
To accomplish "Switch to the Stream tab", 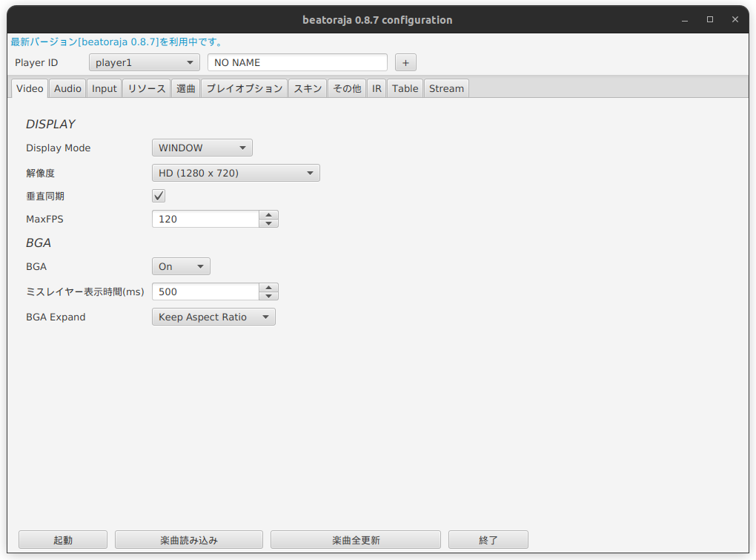I will tap(446, 88).
